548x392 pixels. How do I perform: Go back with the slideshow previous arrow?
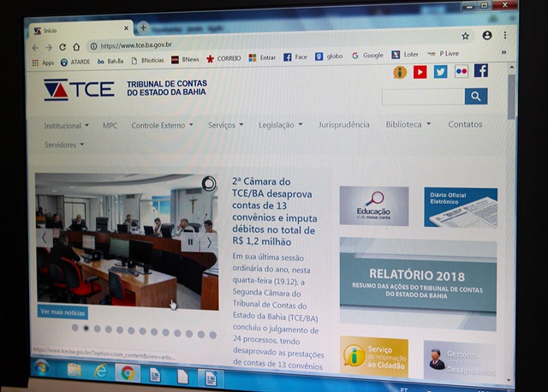[44, 238]
